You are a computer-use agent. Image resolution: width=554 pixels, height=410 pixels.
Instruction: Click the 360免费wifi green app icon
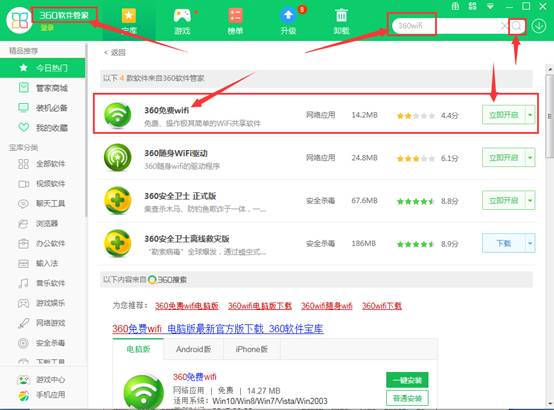pos(117,115)
